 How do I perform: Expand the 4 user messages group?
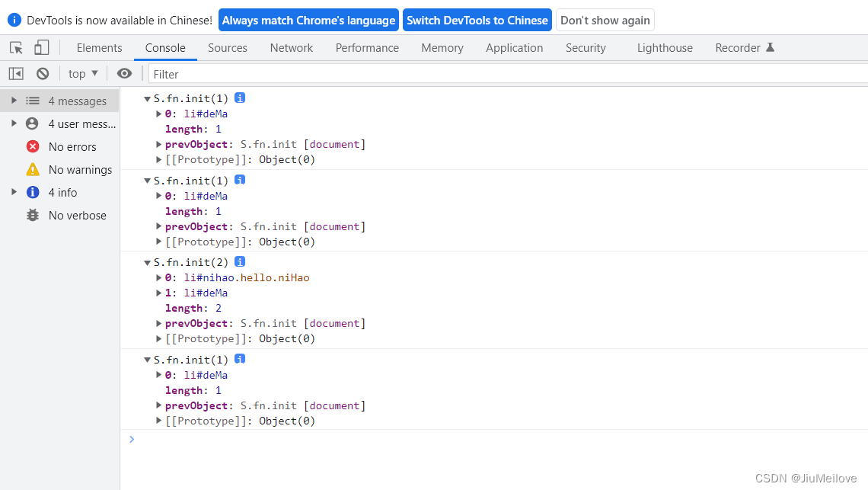pos(14,123)
